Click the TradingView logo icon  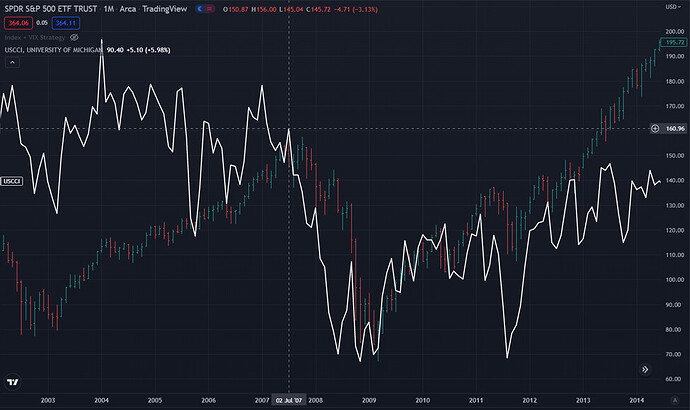pos(13,382)
